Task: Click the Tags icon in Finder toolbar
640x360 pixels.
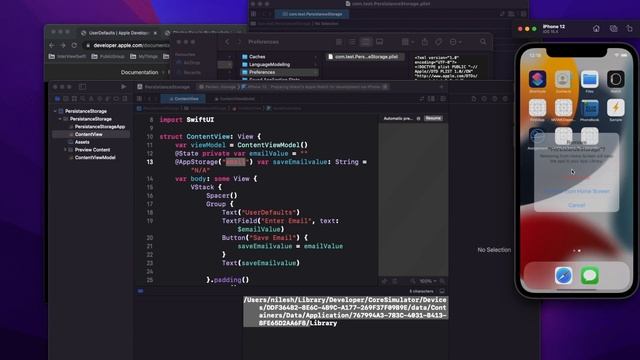Action: tap(438, 42)
